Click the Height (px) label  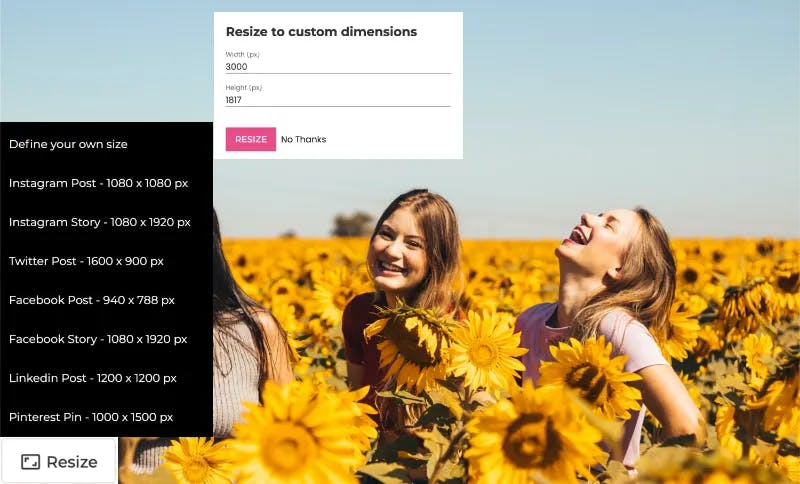244,88
